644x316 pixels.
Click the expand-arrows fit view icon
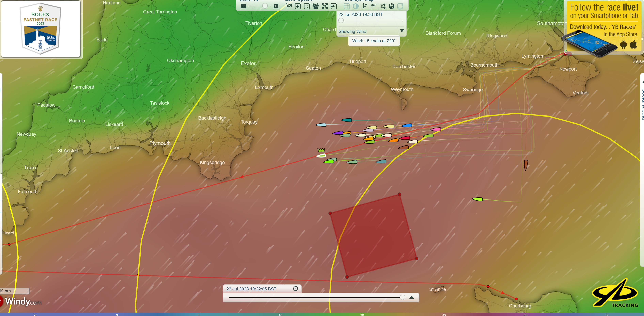(325, 6)
